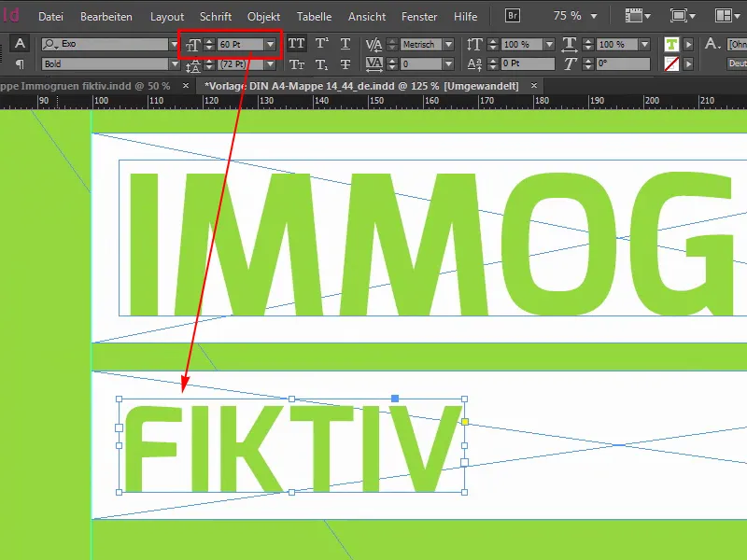Open the kerning Metrisch dropdown
The height and width of the screenshot is (560, 747).
[x=448, y=44]
